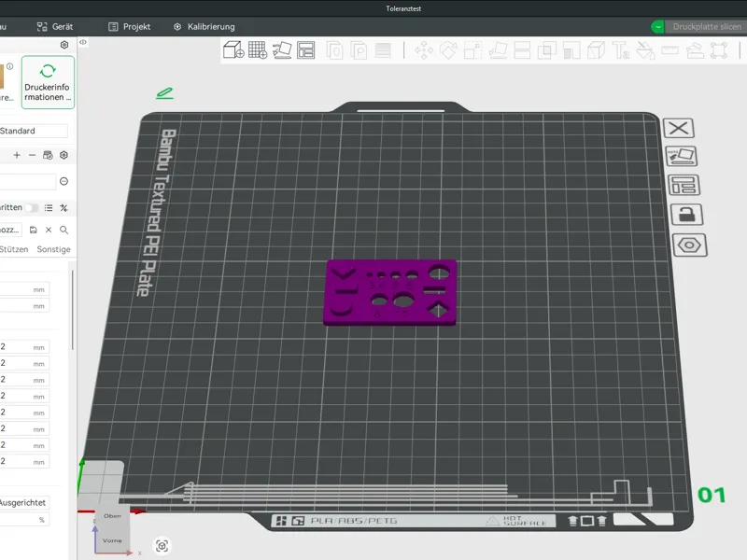Auto-orient objects on plate 01
Image resolution: width=747 pixels, height=560 pixels.
point(682,156)
